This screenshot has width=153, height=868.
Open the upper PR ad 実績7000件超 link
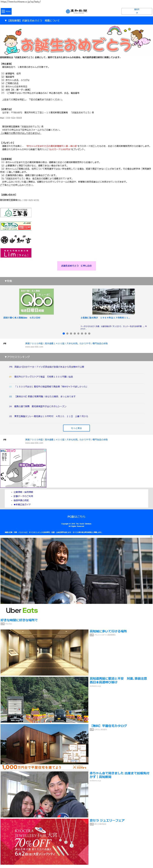[x=66, y=343]
